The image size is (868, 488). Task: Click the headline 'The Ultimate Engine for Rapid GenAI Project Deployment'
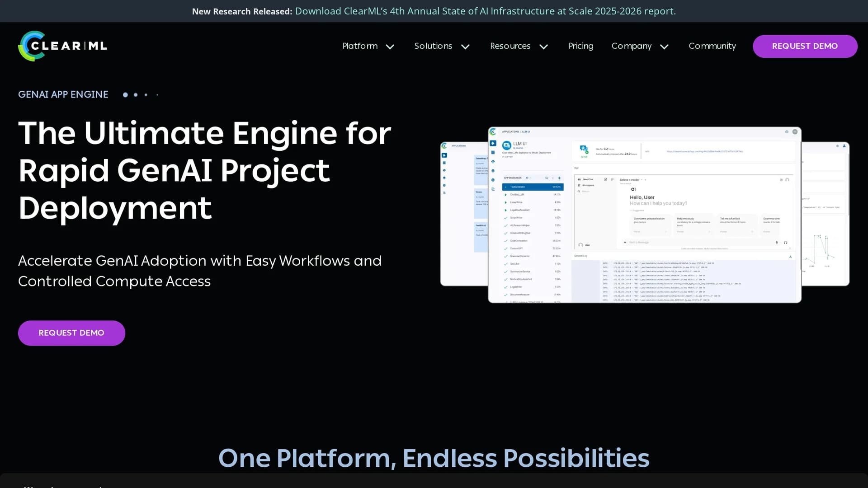point(205,170)
